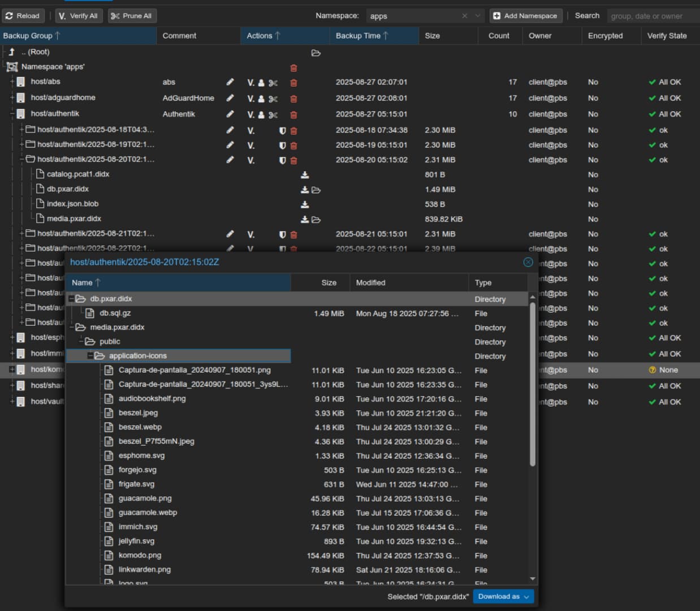Download catalog.pcat1.didx file
The width and height of the screenshot is (700, 611).
(305, 175)
